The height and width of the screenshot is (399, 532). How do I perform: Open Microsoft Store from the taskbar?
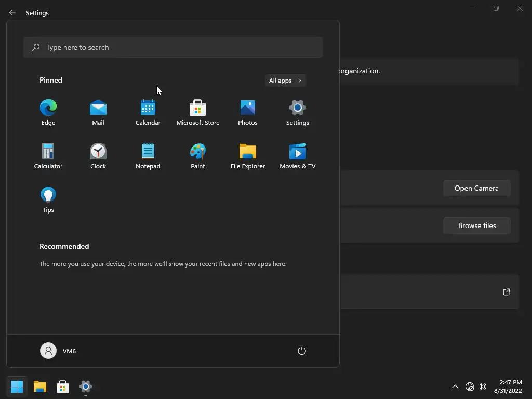62,387
